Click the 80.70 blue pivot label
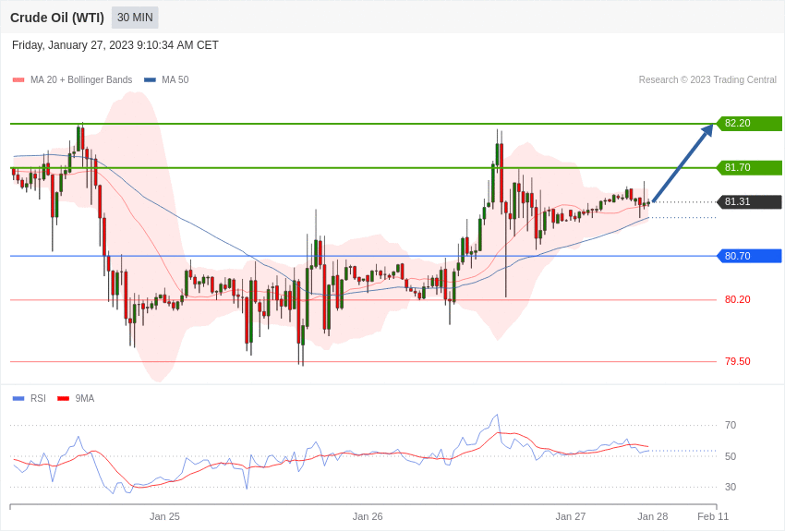The image size is (785, 532). (x=749, y=256)
